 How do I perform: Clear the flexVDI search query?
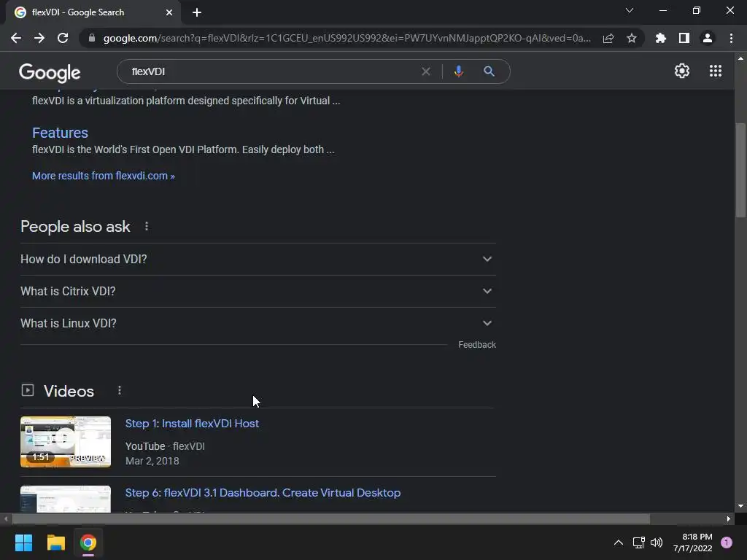pyautogui.click(x=426, y=71)
